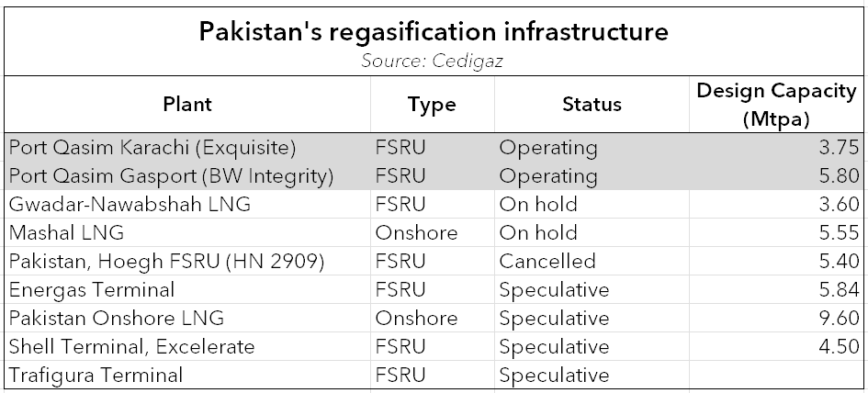
Task: Click the "Onshore" type for Mashal LNG
Action: click(416, 233)
